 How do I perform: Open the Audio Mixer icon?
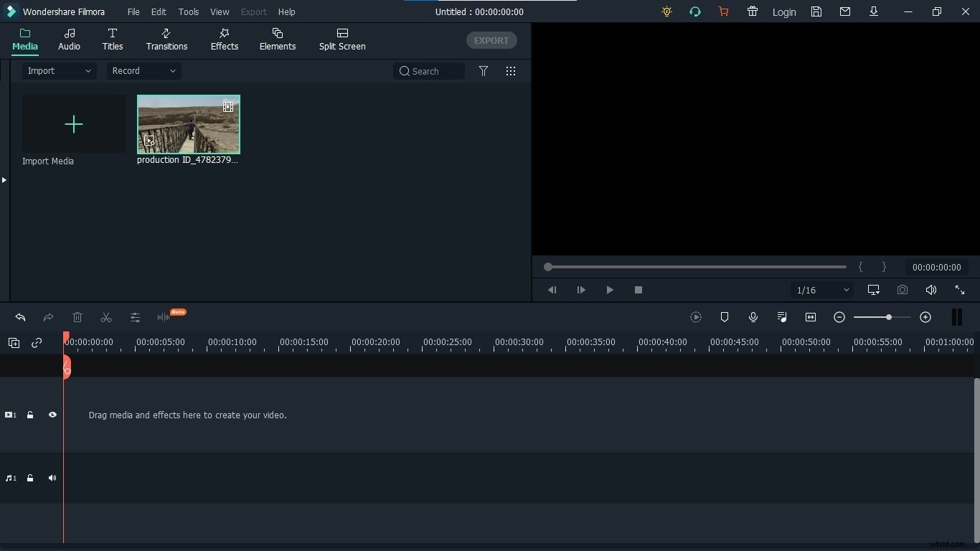pos(782,318)
